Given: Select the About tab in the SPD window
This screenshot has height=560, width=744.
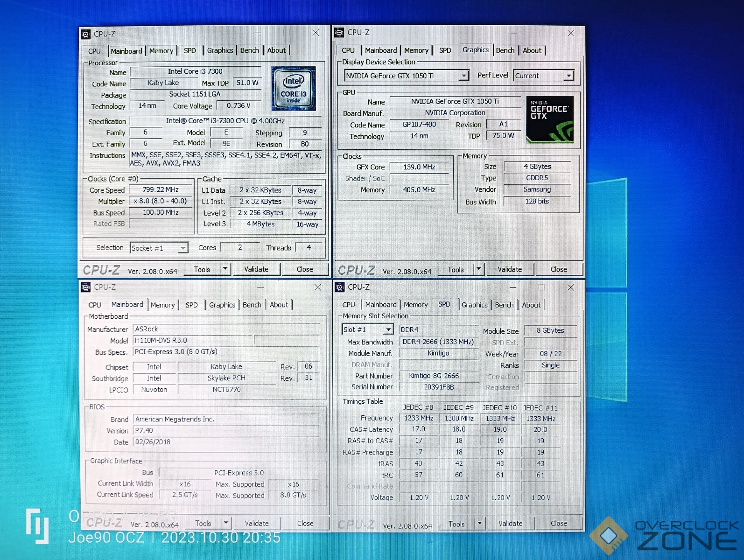Looking at the screenshot, I should [x=531, y=305].
